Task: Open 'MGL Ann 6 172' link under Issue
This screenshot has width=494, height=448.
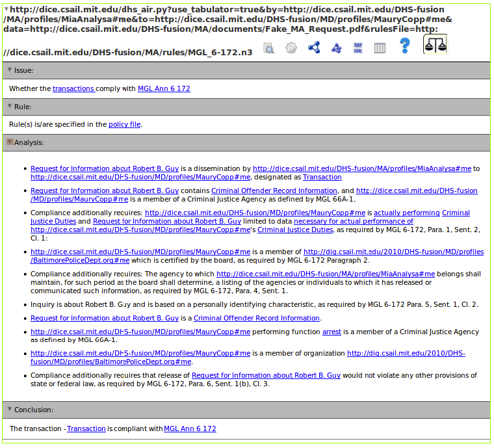Action: 164,89
